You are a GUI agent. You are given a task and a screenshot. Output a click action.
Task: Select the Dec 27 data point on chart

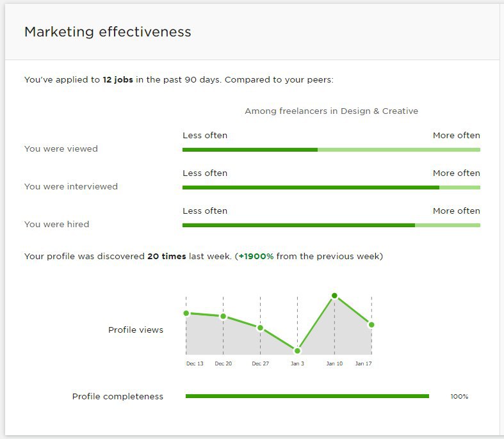click(x=261, y=328)
